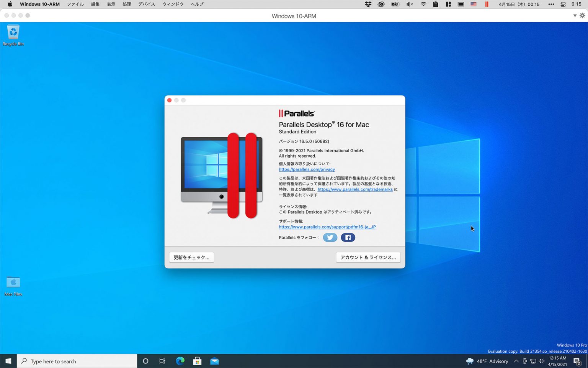Screen dimensions: 588x368
Task: Open the ヘルプ menu
Action: [197, 4]
